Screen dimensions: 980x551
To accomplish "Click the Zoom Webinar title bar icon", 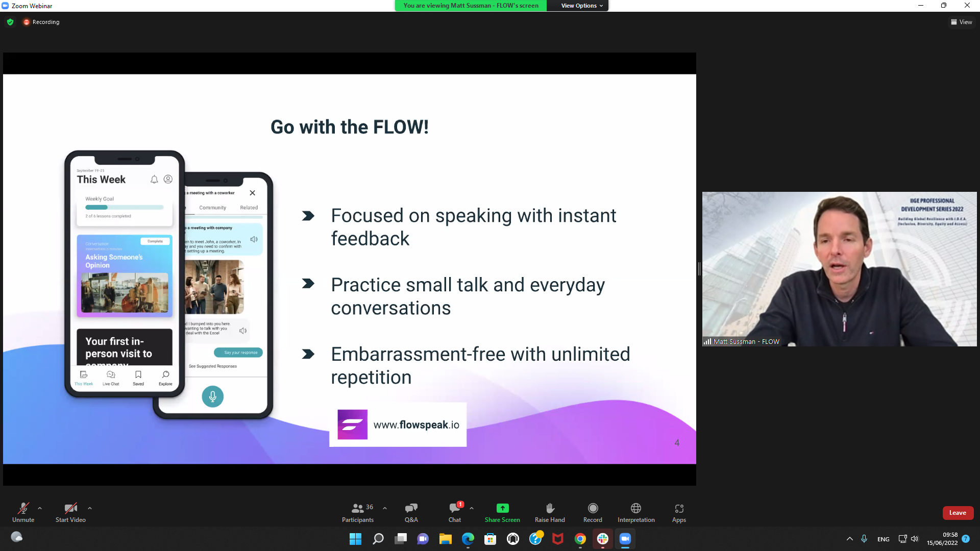I will click(5, 6).
